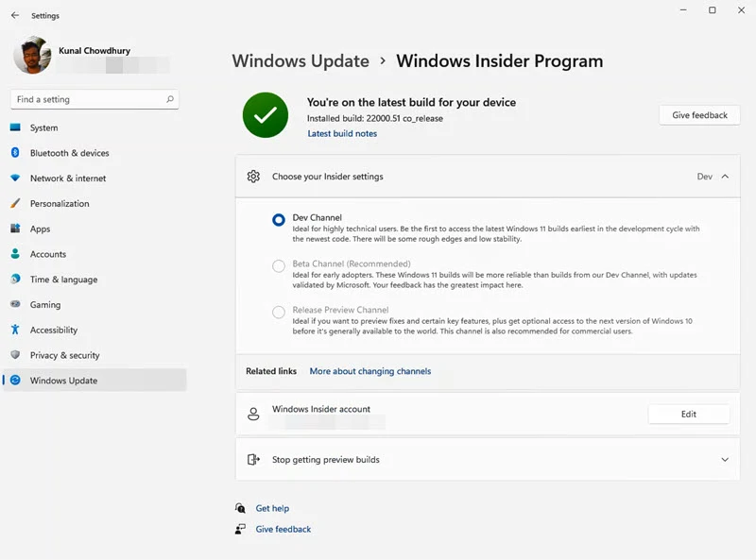Click the 'Dev' value label
The height and width of the screenshot is (560, 756).
click(704, 177)
